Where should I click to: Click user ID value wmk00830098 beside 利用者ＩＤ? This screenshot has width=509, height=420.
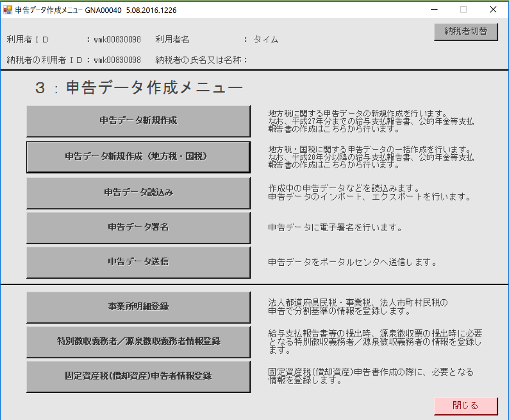(117, 40)
